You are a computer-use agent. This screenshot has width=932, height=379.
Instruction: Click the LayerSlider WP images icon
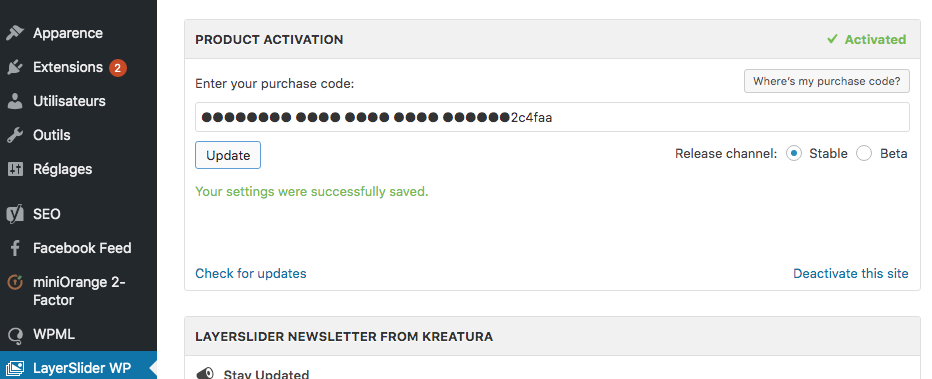15,368
